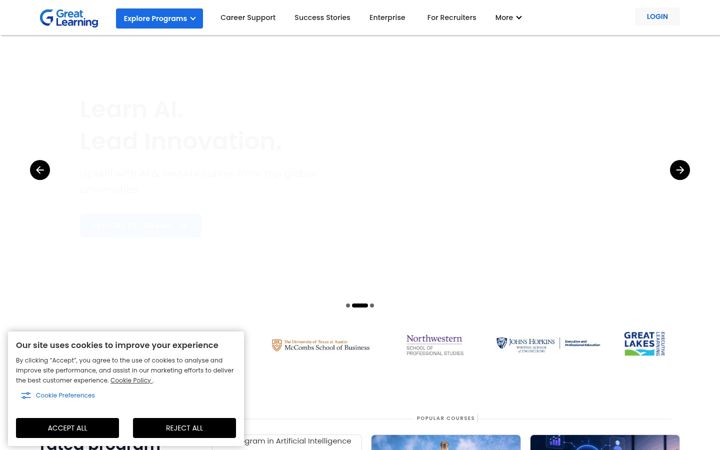Open the Program in Artificial Intelligence card

pos(303,442)
